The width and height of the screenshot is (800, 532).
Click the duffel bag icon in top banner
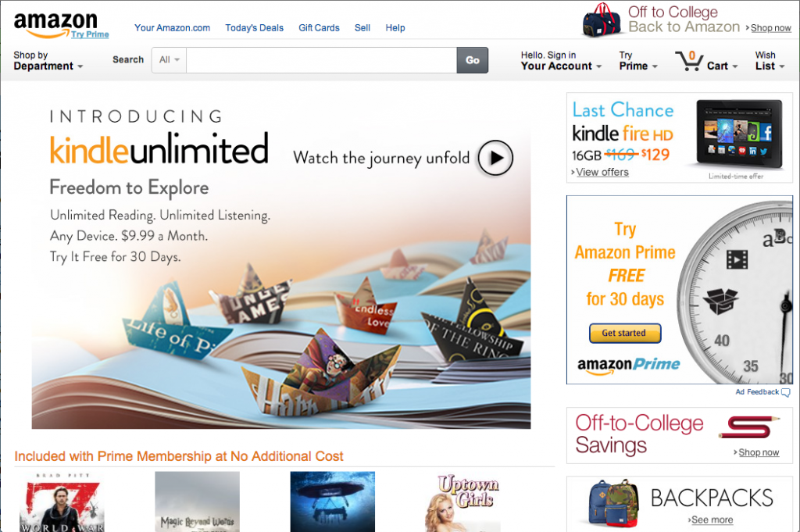point(602,20)
